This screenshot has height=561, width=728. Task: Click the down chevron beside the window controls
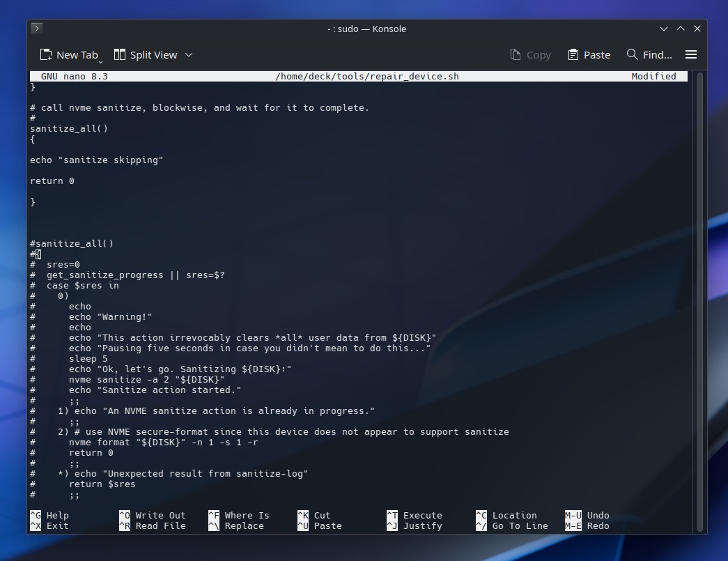[x=663, y=29]
